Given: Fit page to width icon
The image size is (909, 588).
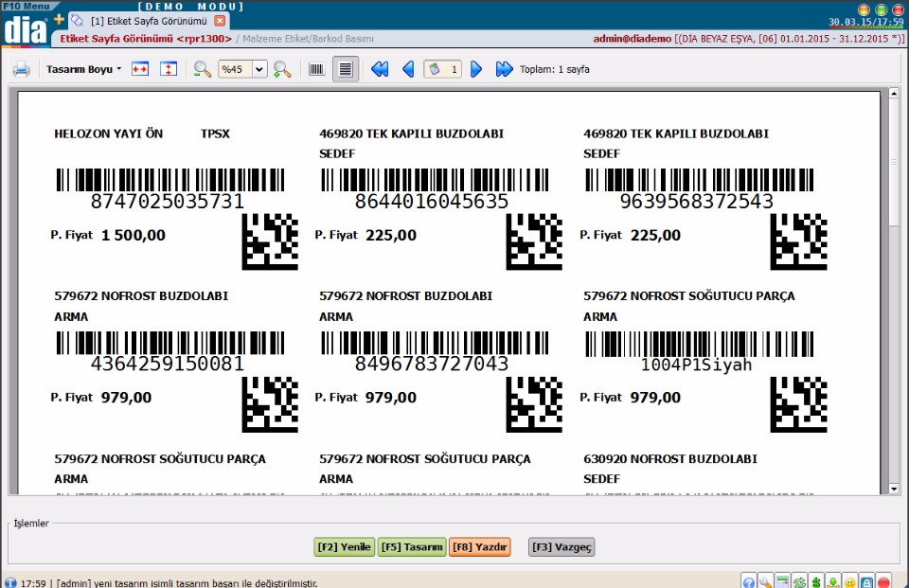Looking at the screenshot, I should 140,69.
